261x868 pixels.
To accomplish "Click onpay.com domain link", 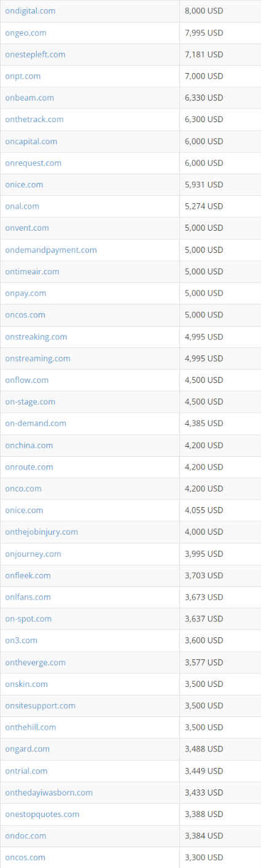I will (x=26, y=293).
